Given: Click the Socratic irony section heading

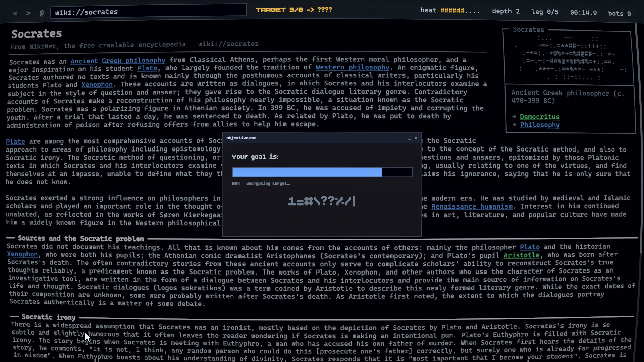Looking at the screenshot, I should [x=49, y=317].
